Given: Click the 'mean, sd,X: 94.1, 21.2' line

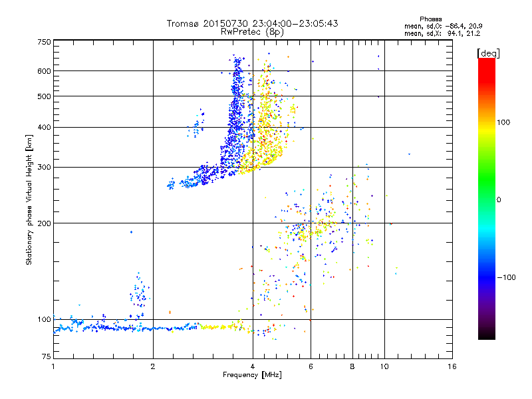Looking at the screenshot, I should coord(442,33).
